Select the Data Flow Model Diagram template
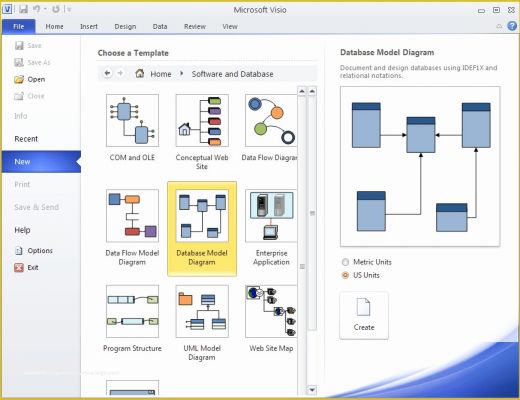Screen dimensions: 520x400 click(x=132, y=228)
